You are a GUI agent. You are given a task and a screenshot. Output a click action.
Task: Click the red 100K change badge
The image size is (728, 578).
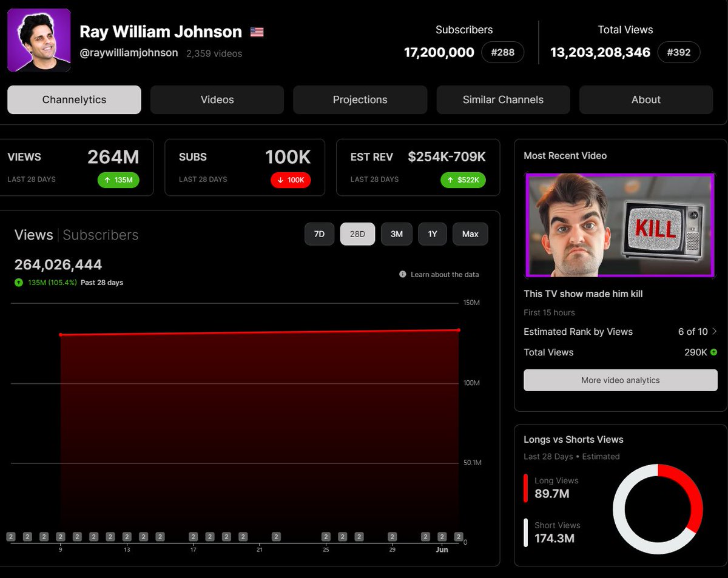291,180
